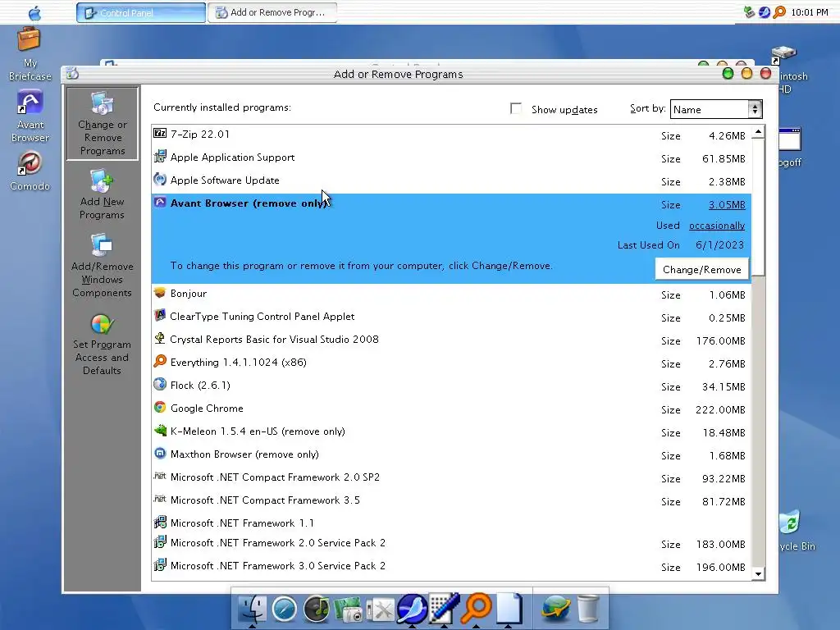Open SeaMonkey bird icon in dock
Viewport: 840px width, 630px height.
tap(412, 609)
